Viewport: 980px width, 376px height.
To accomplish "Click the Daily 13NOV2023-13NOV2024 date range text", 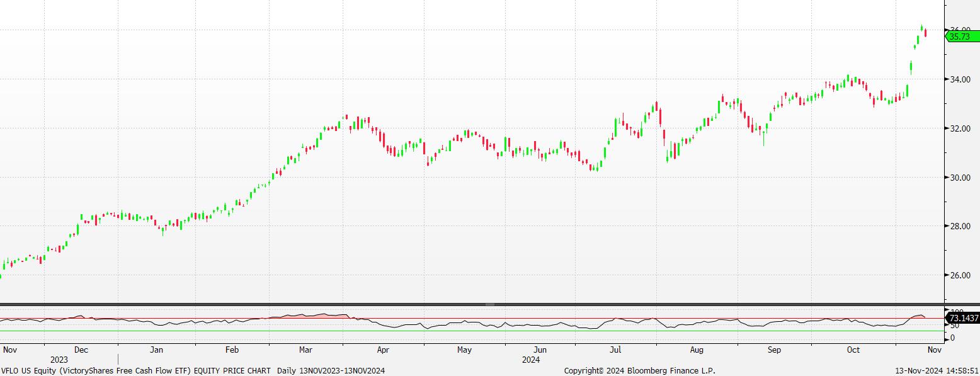I will [x=331, y=371].
